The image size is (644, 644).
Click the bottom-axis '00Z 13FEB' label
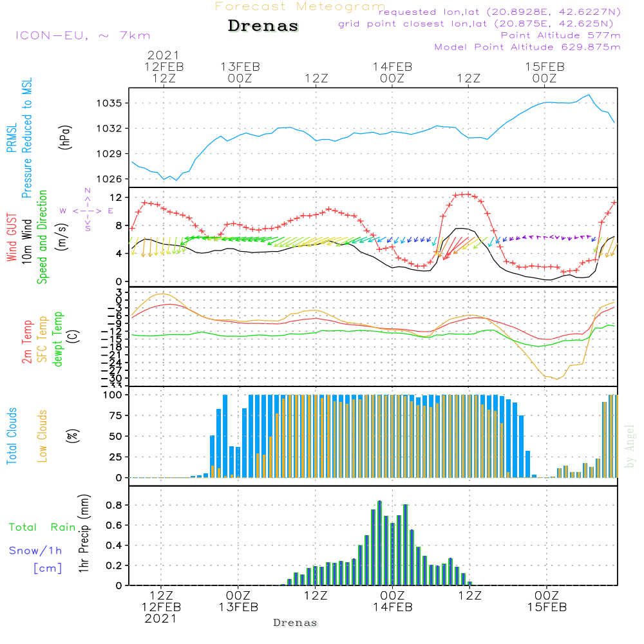click(x=238, y=601)
